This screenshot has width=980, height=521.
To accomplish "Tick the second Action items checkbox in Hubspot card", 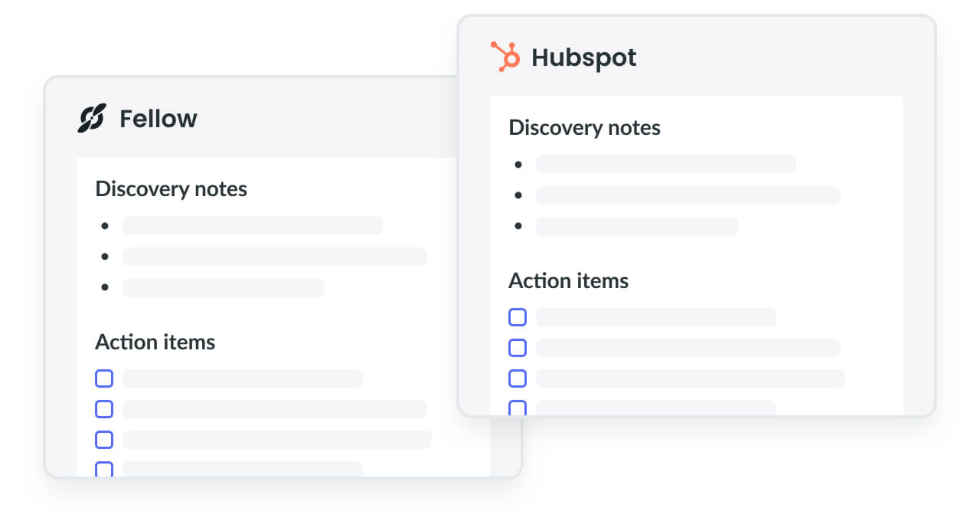I will [518, 348].
